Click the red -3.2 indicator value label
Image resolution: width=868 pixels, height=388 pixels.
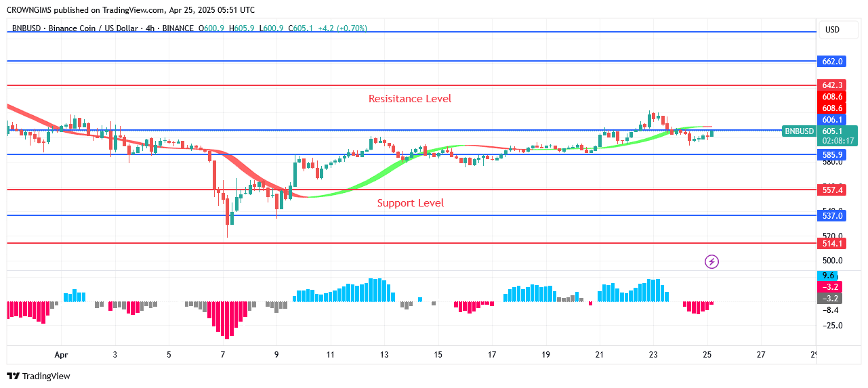coord(831,287)
